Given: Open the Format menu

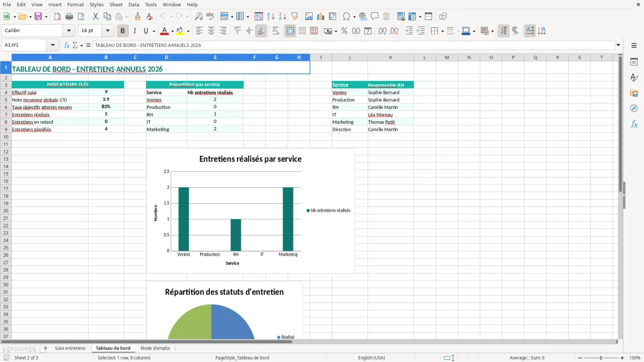Looking at the screenshot, I should coord(75,4).
